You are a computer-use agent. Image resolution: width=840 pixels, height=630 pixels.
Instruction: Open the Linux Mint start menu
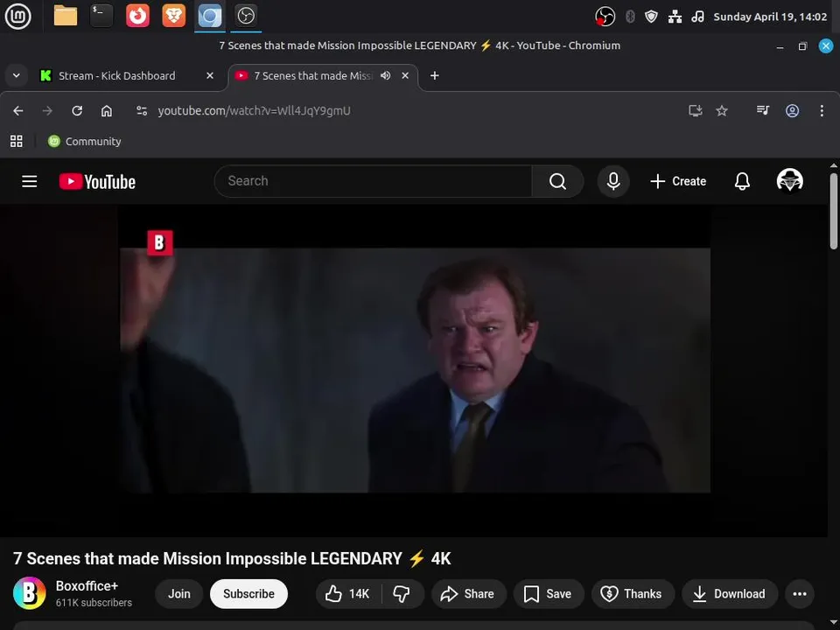[x=17, y=16]
